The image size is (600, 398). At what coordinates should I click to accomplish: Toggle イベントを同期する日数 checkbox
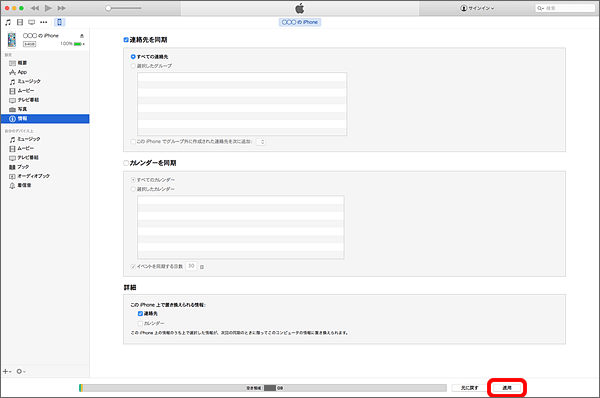[133, 266]
